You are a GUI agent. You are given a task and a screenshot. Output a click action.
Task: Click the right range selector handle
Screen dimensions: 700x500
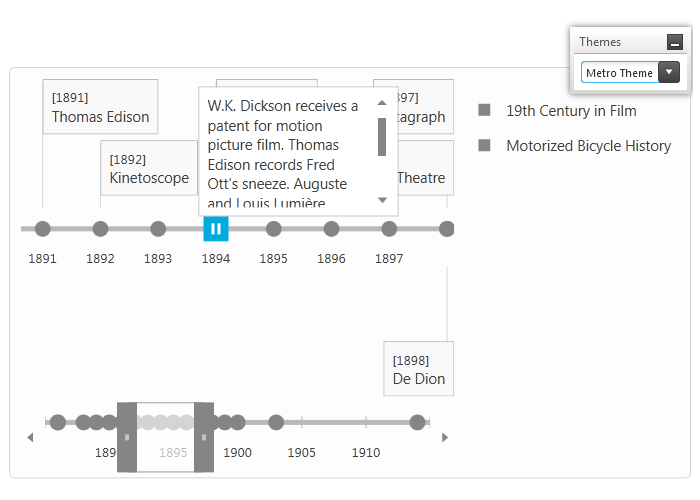point(204,437)
